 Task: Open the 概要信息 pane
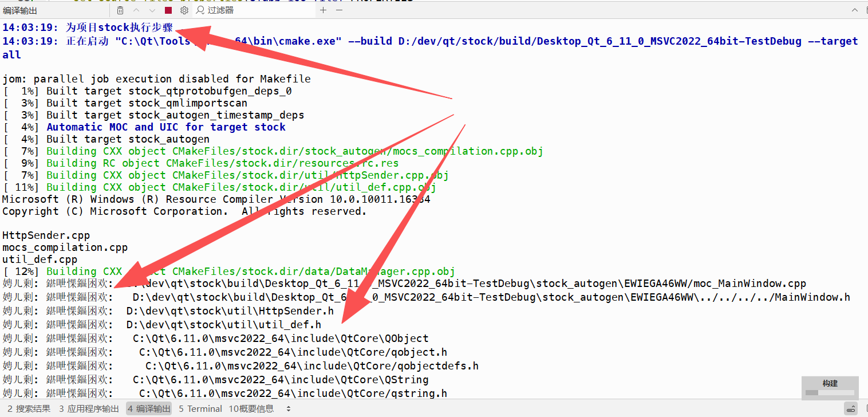[x=251, y=409]
